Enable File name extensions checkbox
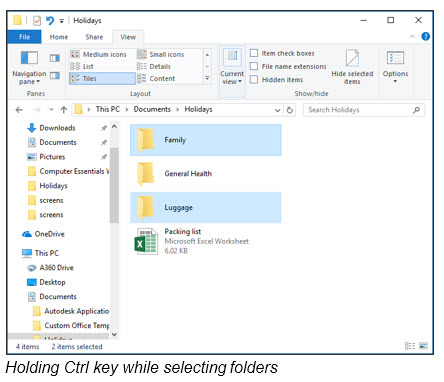Viewport: 444px width, 382px height. [254, 66]
